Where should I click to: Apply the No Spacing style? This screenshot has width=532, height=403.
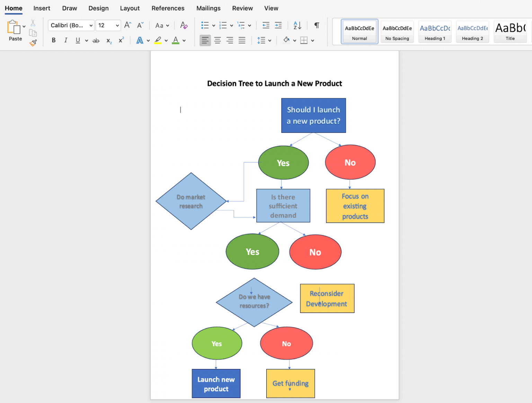(x=397, y=31)
